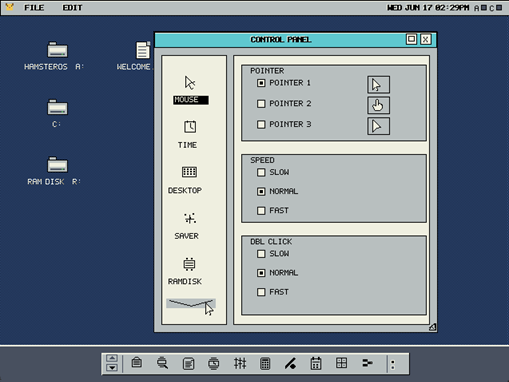Open the Edit menu
The height and width of the screenshot is (382, 509).
pos(72,8)
